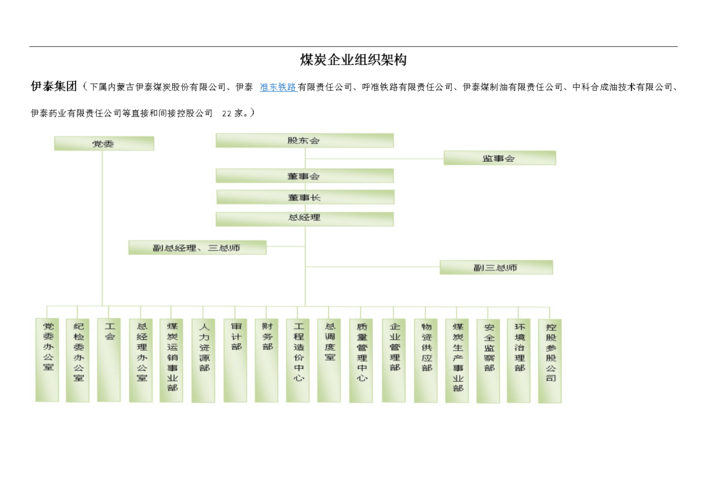Screen dimensions: 707x500
Task: Click the title 煤炭企业组织架构
Action: coord(353,60)
